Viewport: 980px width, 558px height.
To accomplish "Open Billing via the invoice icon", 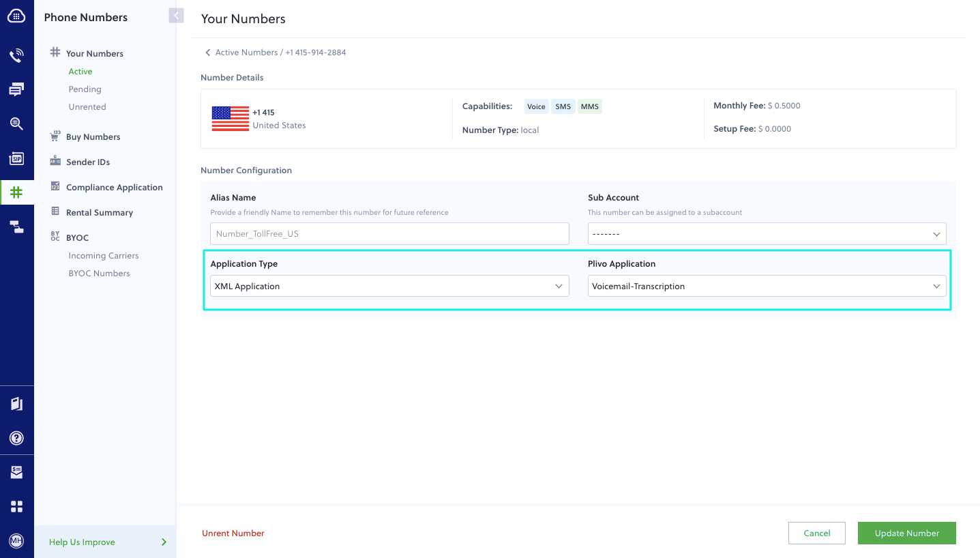I will pyautogui.click(x=16, y=471).
